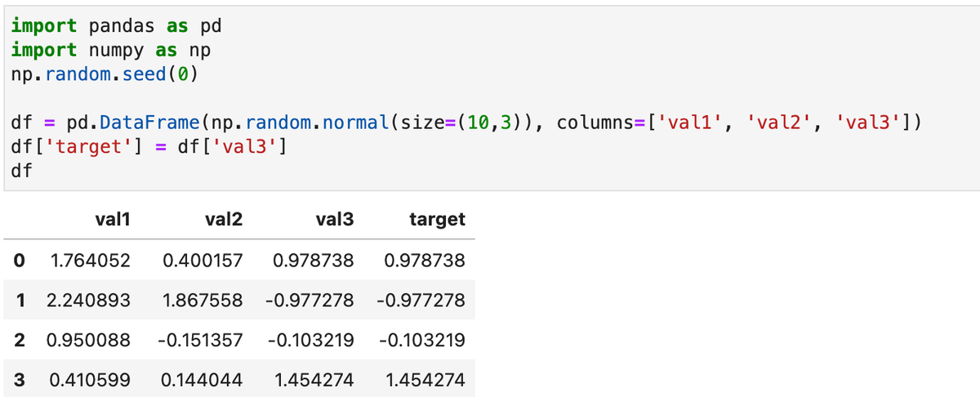Viewport: 980px width, 397px height.
Task: Click the val1 column header
Action: (113, 219)
